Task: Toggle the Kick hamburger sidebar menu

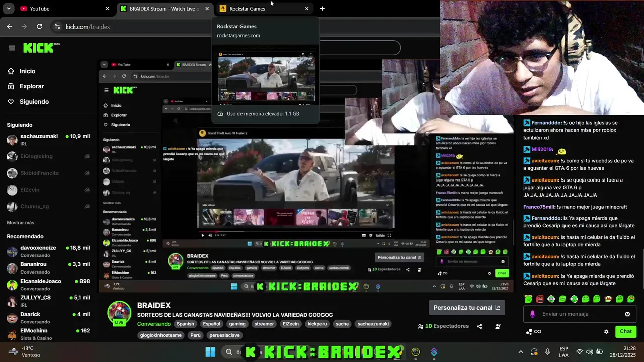Action: click(x=12, y=48)
